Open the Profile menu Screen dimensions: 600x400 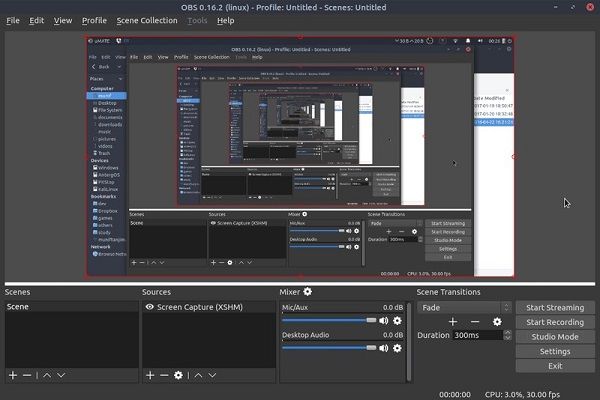coord(94,21)
